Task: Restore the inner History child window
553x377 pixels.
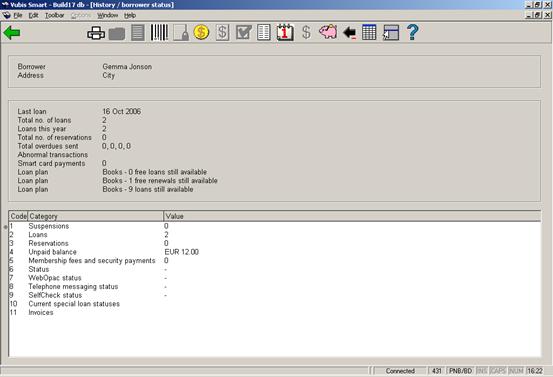Action: click(537, 15)
